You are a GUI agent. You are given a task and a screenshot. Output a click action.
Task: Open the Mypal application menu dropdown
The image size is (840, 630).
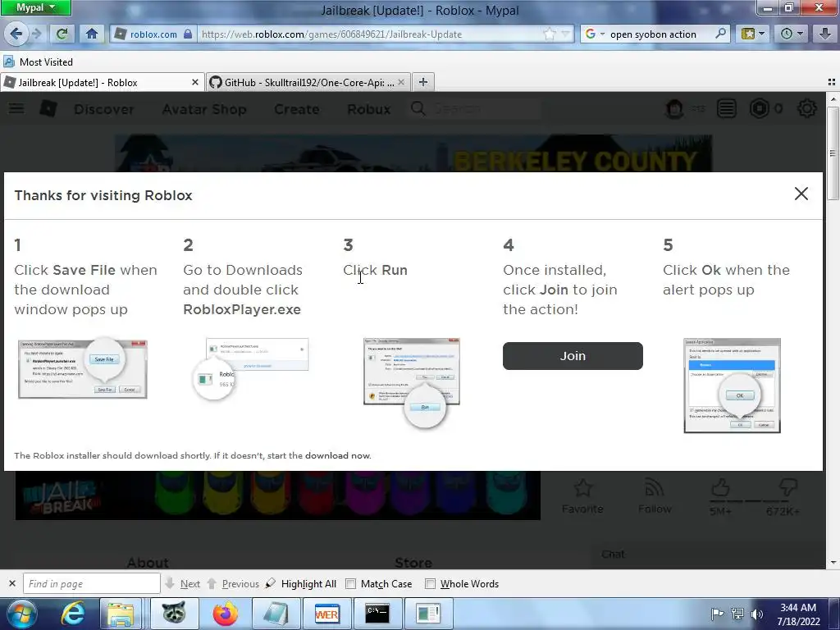(x=35, y=7)
